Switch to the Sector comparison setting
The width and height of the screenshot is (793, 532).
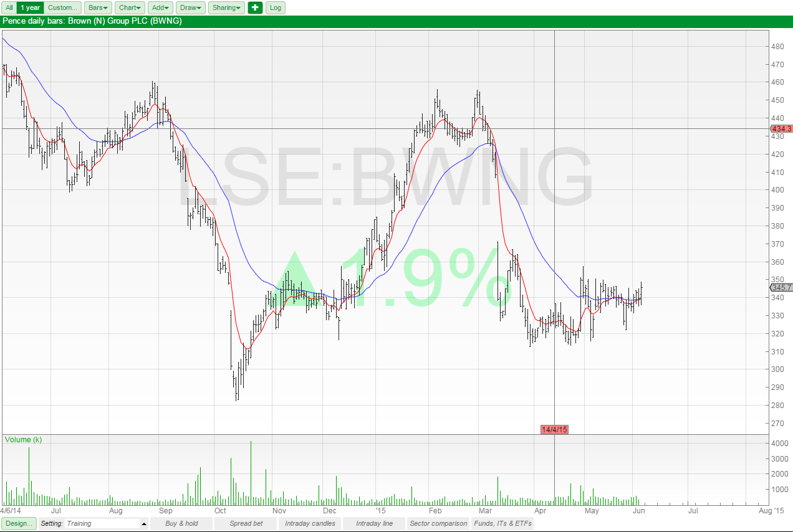point(438,523)
